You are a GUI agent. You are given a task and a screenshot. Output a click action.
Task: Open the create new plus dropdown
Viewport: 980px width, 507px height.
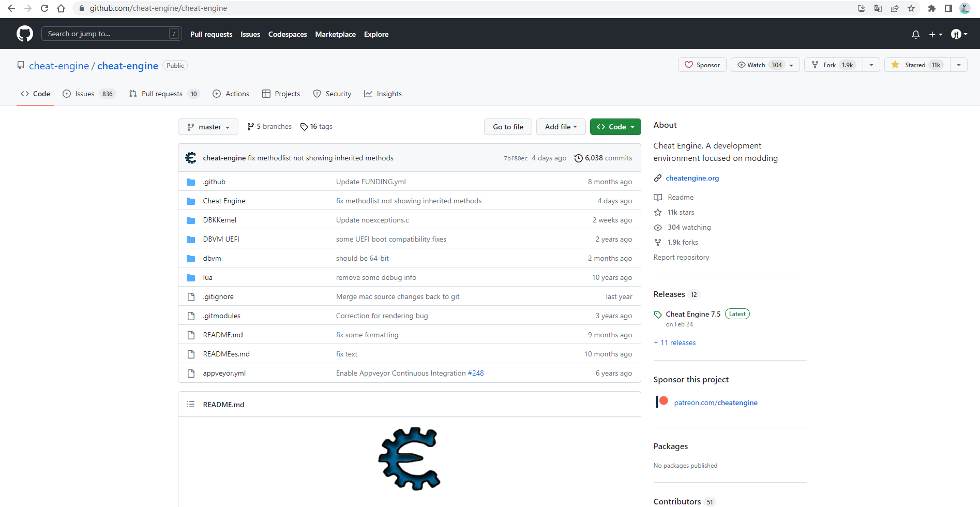pos(936,35)
